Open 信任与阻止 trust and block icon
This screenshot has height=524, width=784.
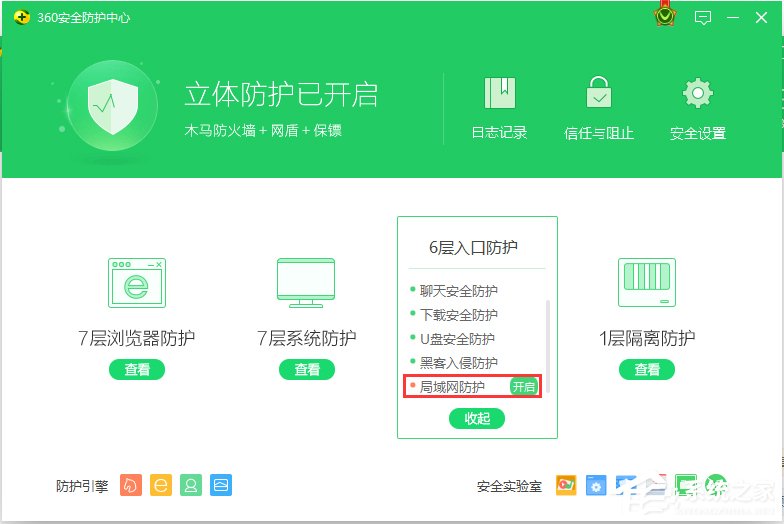[x=598, y=94]
